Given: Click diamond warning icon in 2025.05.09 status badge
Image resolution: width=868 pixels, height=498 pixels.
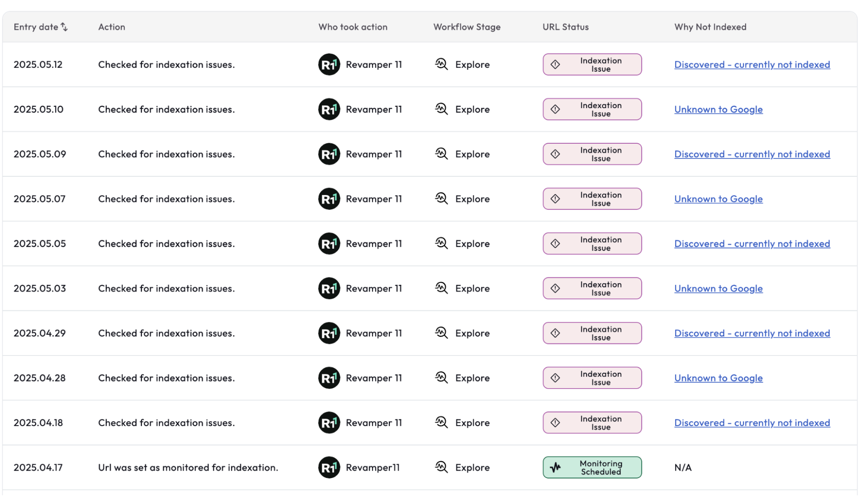Looking at the screenshot, I should coord(555,154).
